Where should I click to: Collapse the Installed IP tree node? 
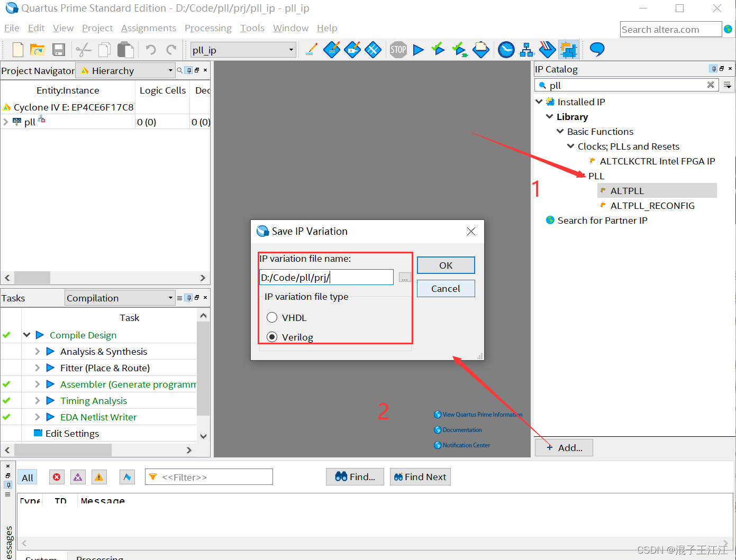coord(539,102)
